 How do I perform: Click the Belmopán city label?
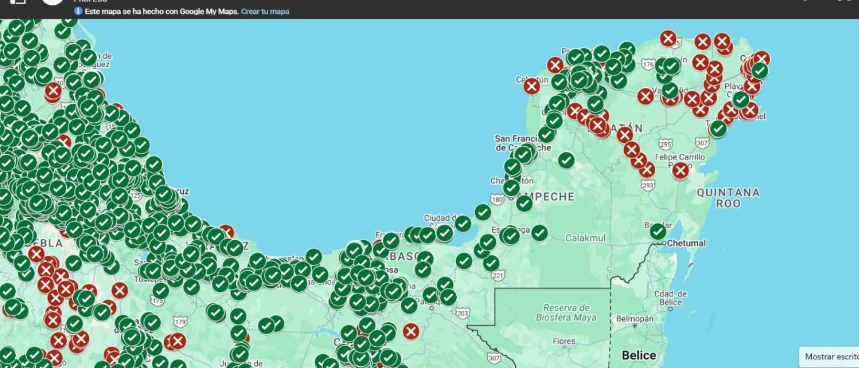tap(635, 318)
